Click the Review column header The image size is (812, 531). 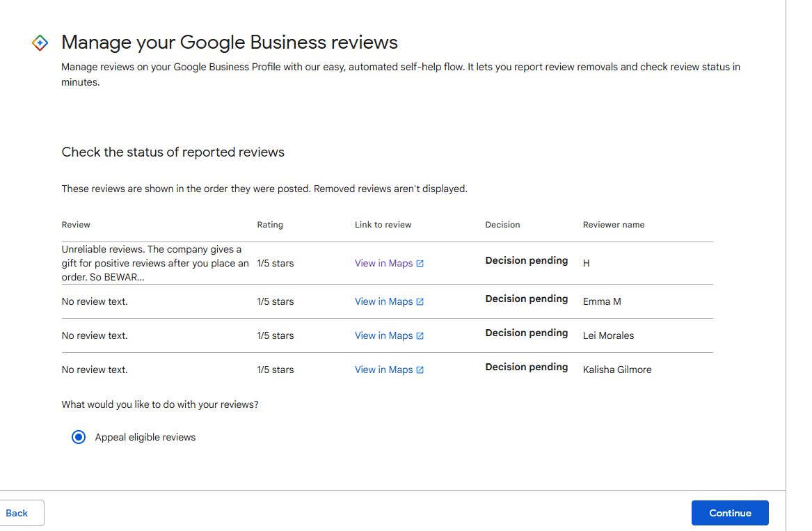76,225
